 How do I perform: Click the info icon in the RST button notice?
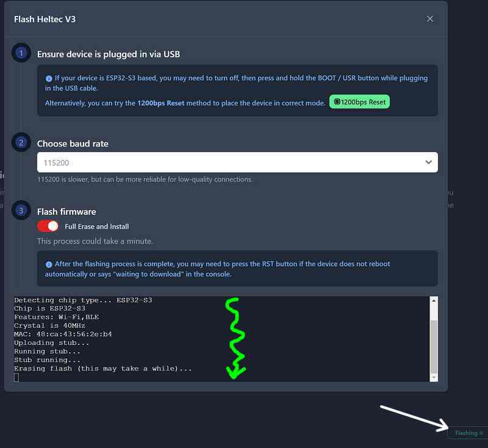click(x=49, y=264)
